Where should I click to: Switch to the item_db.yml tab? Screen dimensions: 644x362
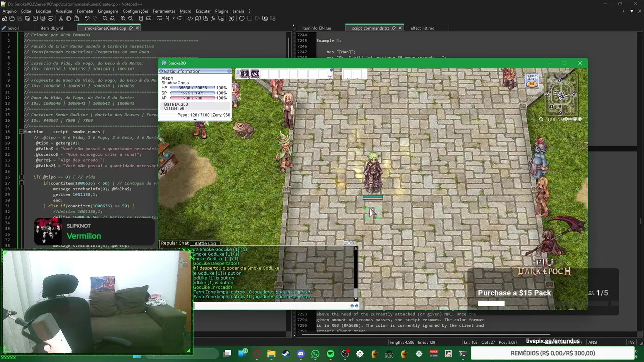coord(52,28)
